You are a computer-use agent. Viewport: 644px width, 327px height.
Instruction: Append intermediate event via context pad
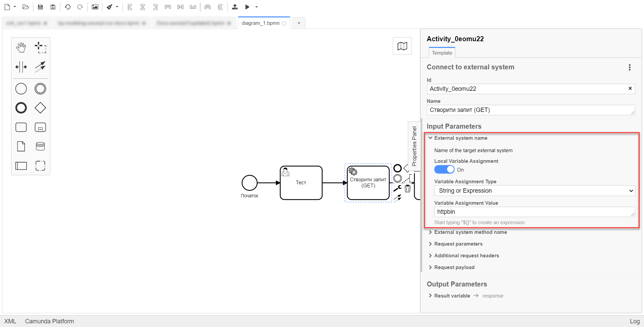tap(397, 178)
